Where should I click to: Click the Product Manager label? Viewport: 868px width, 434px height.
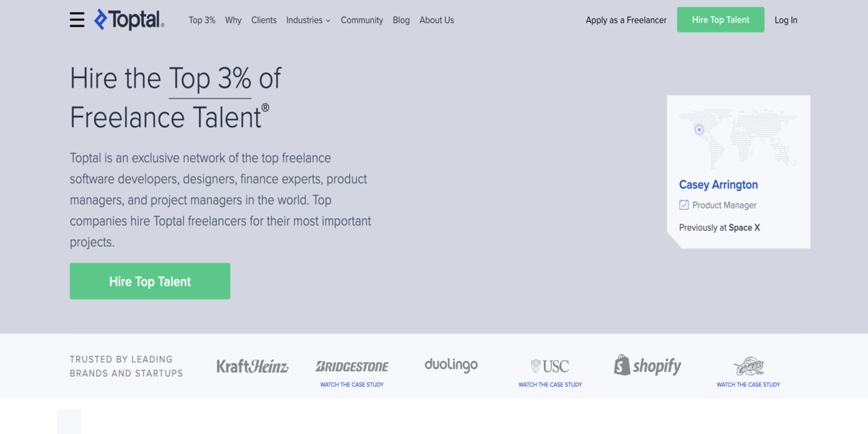(x=724, y=205)
